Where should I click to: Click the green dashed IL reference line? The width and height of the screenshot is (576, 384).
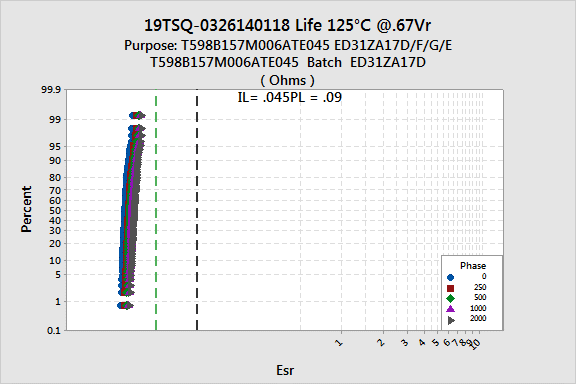click(156, 209)
